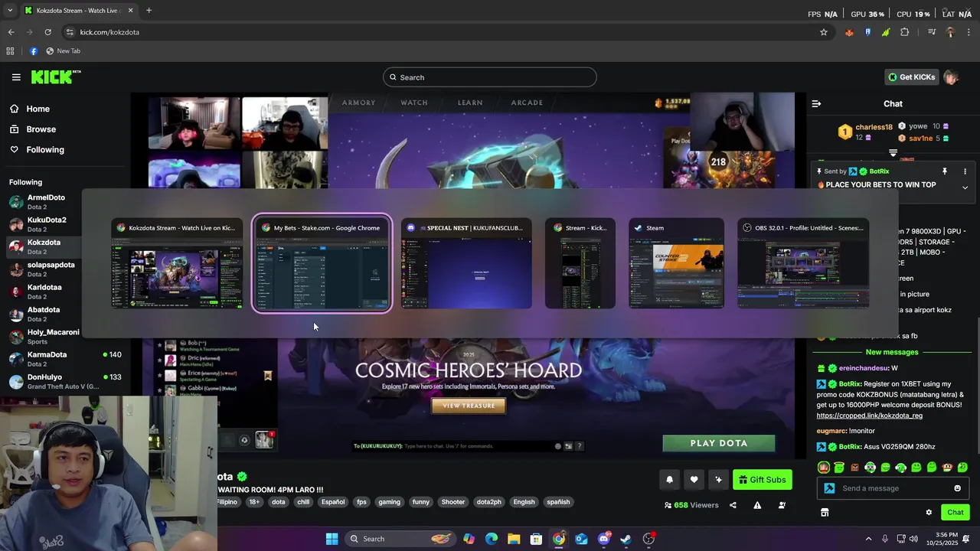Go to Home in Kick sidebar
The image size is (980, 551).
coord(30,109)
